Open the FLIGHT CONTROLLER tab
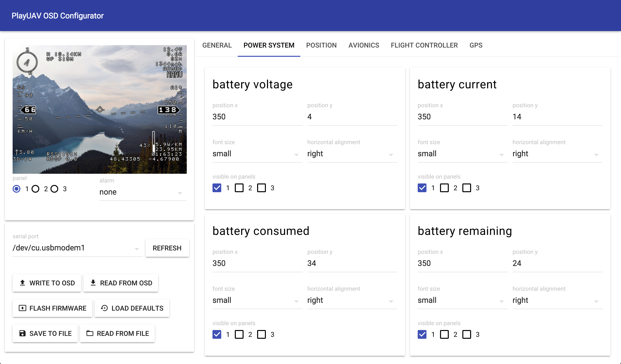 [424, 45]
